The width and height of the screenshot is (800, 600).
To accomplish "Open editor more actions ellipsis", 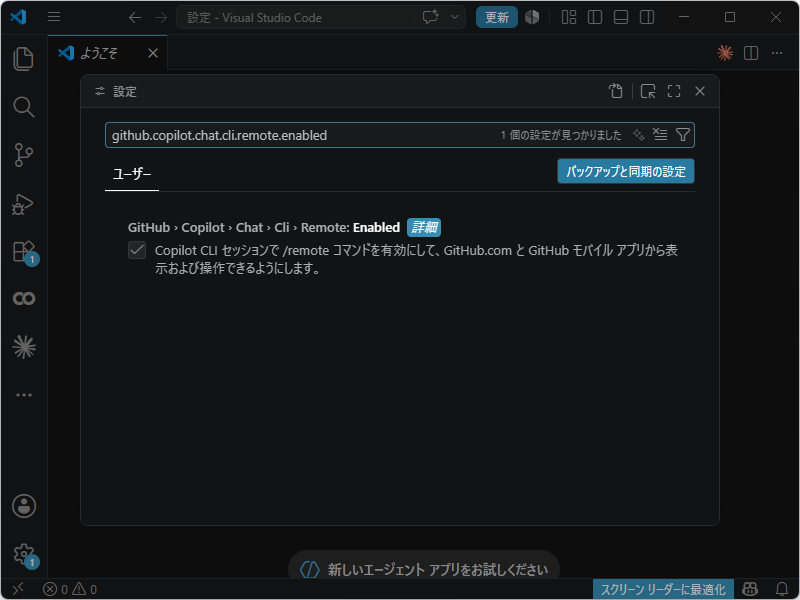I will coord(777,53).
